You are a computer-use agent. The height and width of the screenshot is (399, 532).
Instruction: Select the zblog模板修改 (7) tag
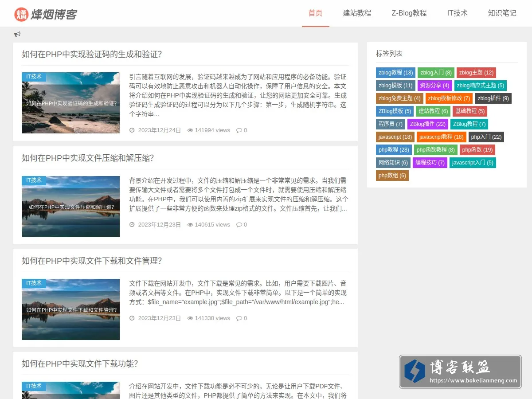click(449, 98)
